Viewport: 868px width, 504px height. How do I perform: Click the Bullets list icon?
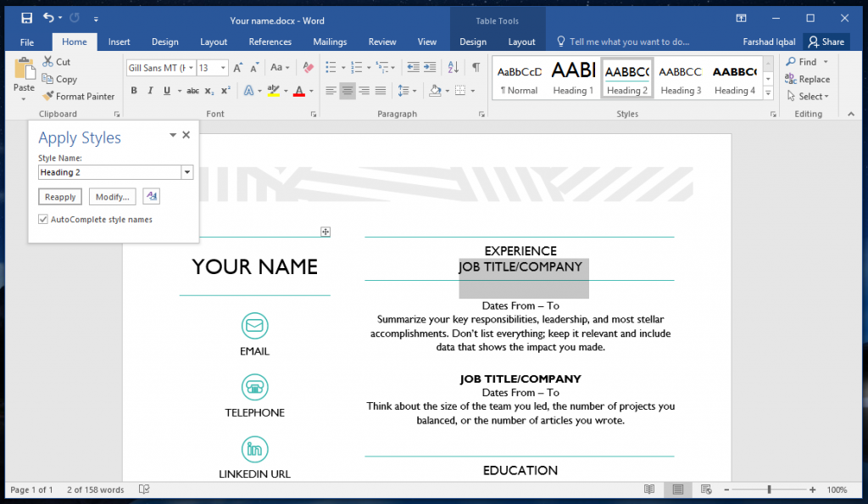(x=331, y=67)
